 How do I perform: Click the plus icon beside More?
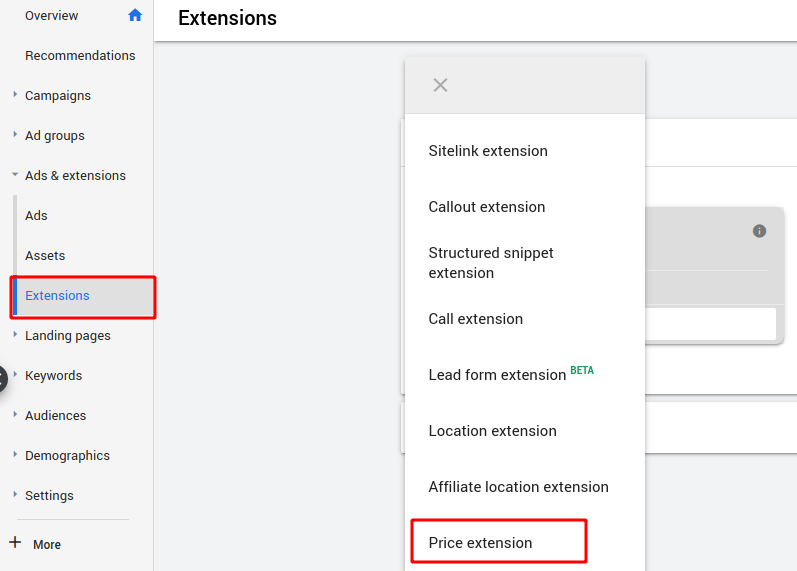pyautogui.click(x=15, y=543)
